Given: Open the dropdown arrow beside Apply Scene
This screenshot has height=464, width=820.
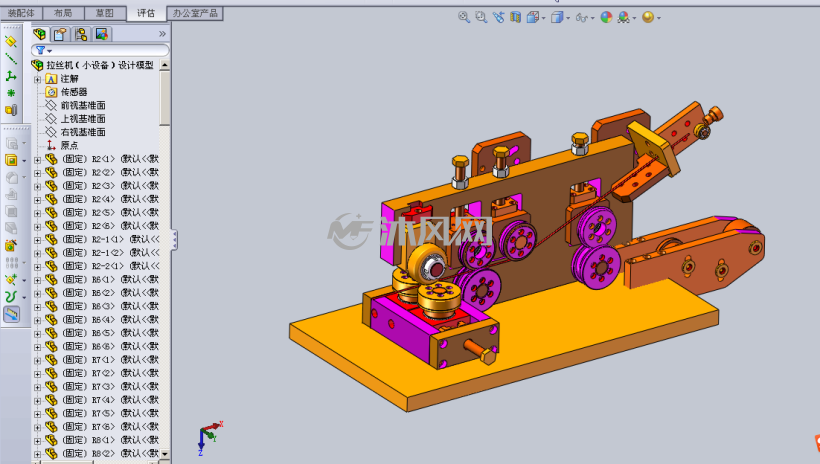Looking at the screenshot, I should pyautogui.click(x=634, y=18).
